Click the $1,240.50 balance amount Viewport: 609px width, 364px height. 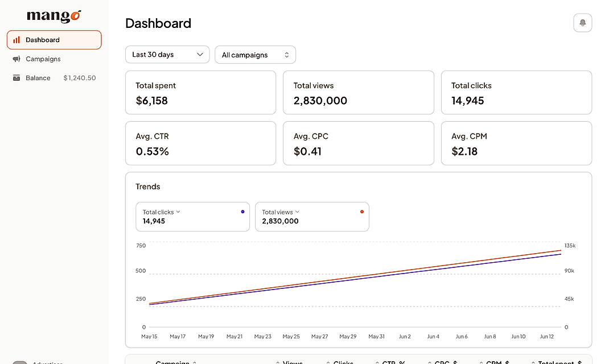80,78
